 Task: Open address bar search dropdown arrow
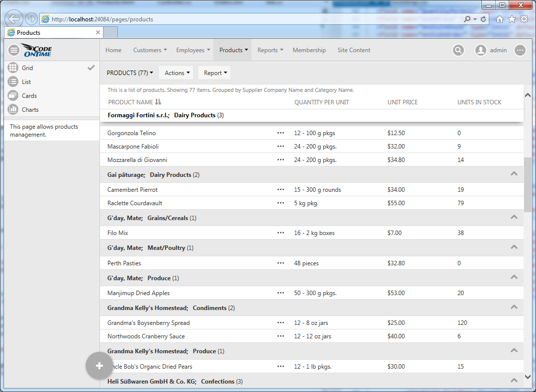pyautogui.click(x=475, y=19)
